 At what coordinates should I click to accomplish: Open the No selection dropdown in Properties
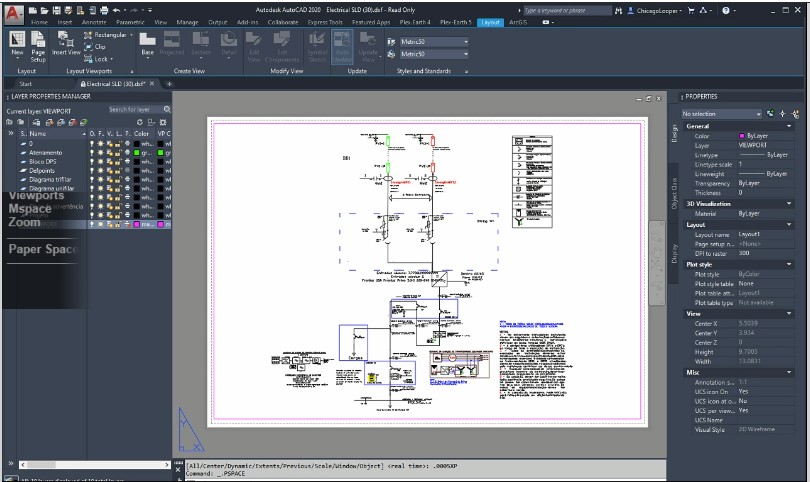pos(722,113)
